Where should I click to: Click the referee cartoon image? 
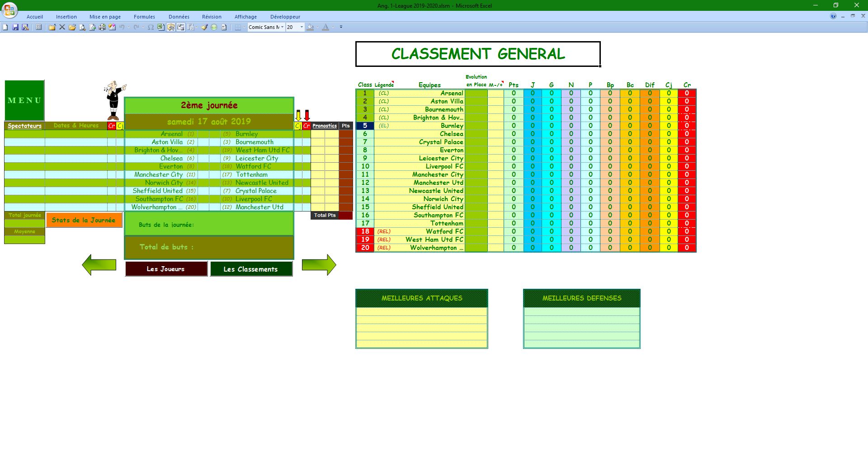[114, 100]
